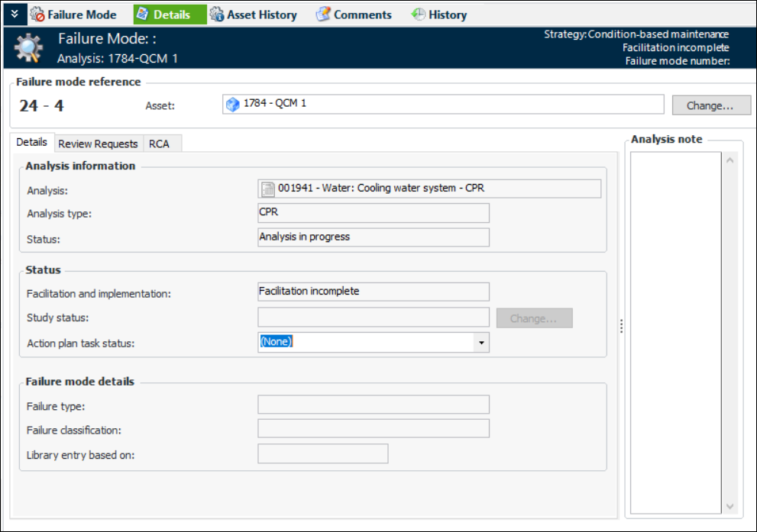Switch to the Review Requests tab
757x532 pixels.
[98, 143]
